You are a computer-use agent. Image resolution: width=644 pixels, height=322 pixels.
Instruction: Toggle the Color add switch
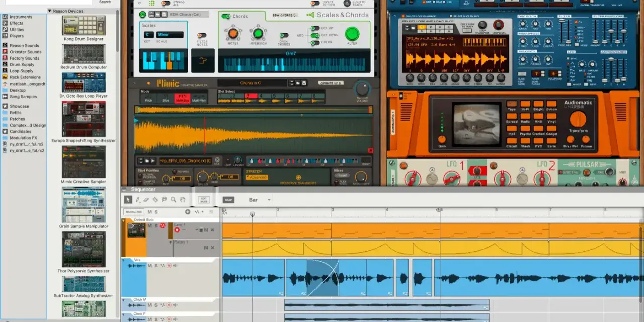(315, 42)
